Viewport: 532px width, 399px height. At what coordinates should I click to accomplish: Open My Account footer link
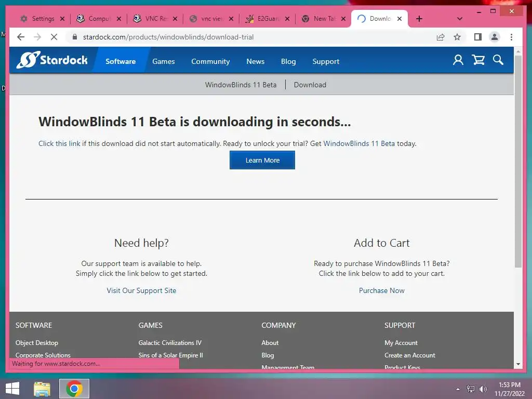401,343
